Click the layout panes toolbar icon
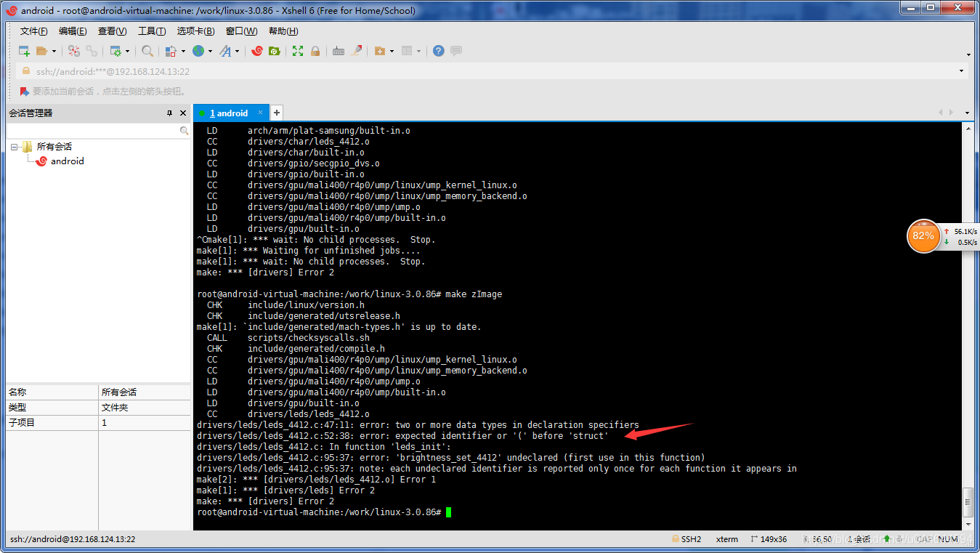980x553 pixels. [407, 51]
